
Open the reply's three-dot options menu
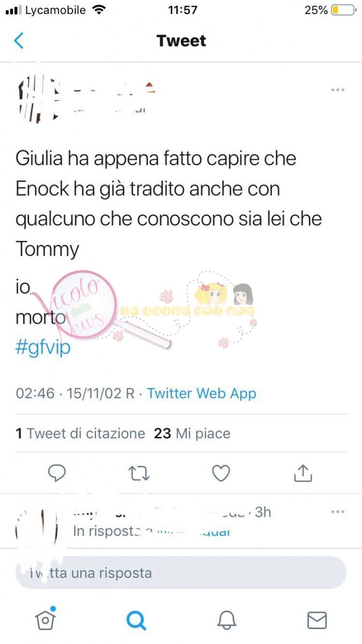click(337, 512)
